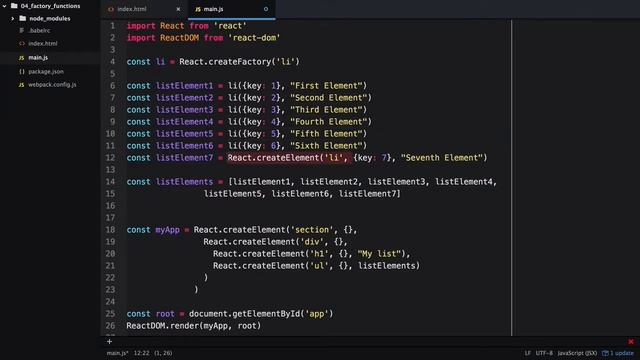Viewport: 640px width, 360px height.
Task: Click myApp variable on line 18
Action: [167, 229]
